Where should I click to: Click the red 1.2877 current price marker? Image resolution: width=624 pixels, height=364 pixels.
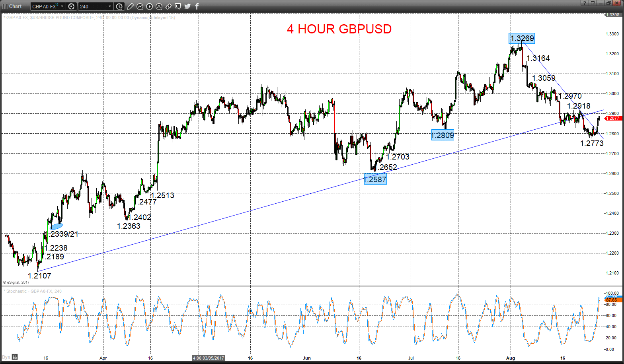point(613,118)
